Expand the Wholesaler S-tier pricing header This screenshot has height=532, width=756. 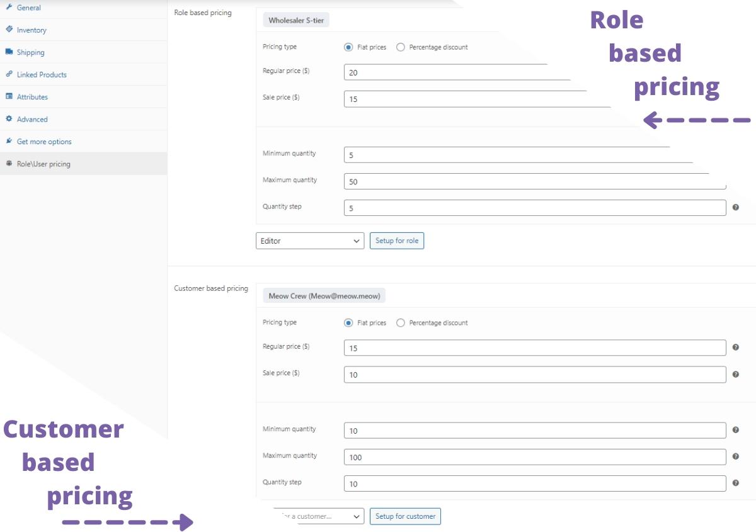(x=296, y=20)
